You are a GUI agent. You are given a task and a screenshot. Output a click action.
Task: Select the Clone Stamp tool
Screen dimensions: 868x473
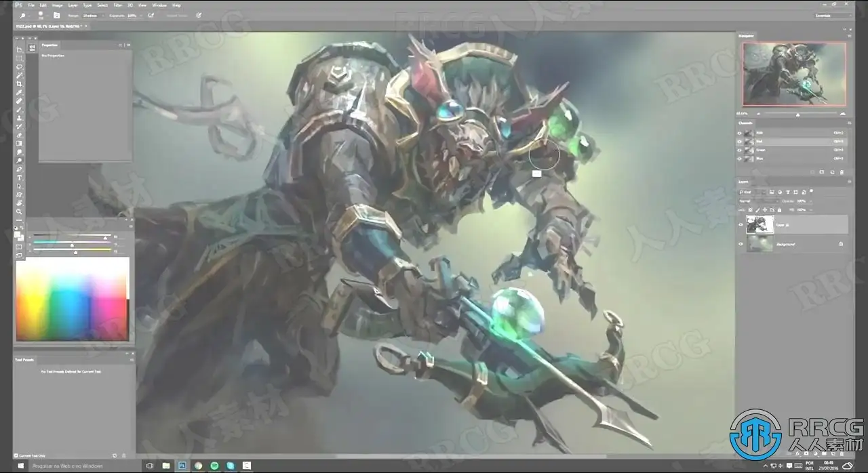point(19,118)
